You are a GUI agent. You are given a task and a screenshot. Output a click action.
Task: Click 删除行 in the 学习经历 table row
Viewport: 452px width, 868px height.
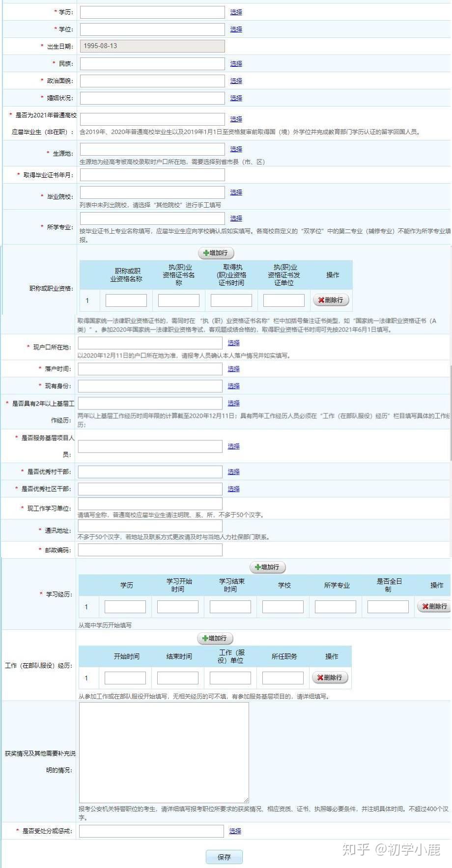(434, 606)
